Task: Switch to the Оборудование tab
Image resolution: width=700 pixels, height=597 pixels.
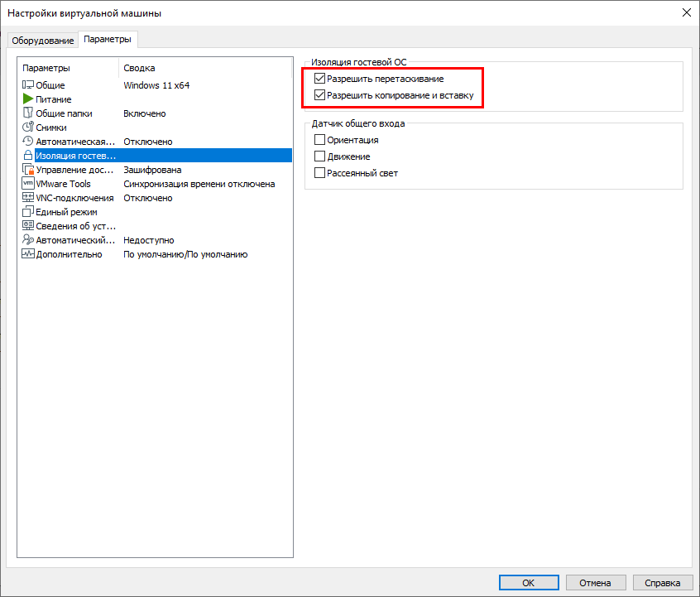Action: (43, 41)
